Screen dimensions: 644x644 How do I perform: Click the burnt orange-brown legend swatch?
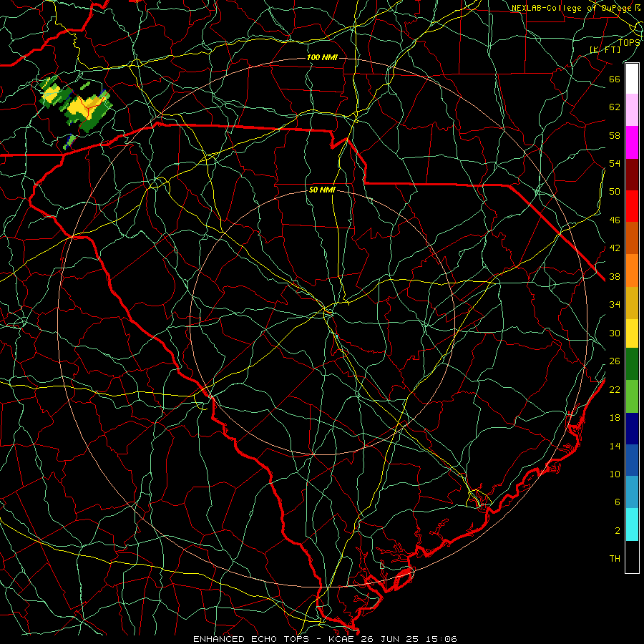pos(632,238)
